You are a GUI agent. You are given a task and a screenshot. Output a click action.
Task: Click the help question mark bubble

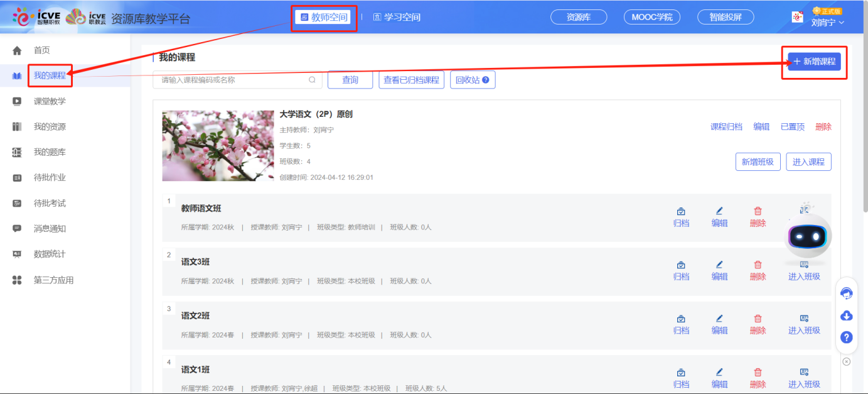[846, 337]
